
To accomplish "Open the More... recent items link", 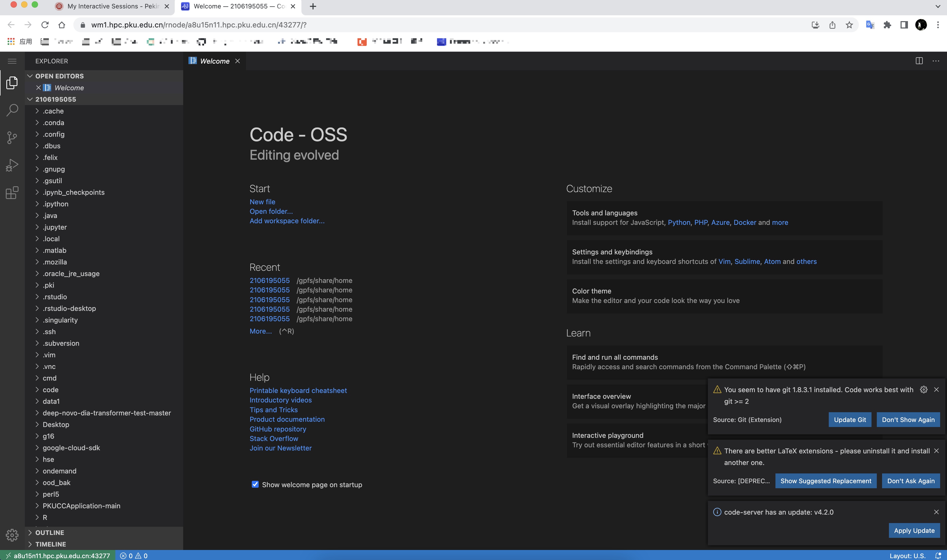I will pyautogui.click(x=260, y=331).
